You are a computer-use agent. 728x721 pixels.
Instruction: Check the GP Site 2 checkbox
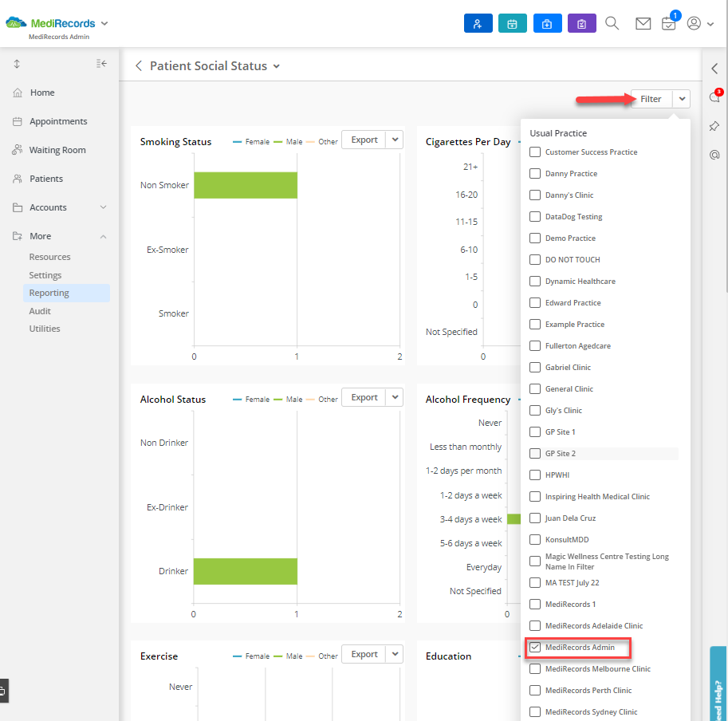(x=535, y=454)
